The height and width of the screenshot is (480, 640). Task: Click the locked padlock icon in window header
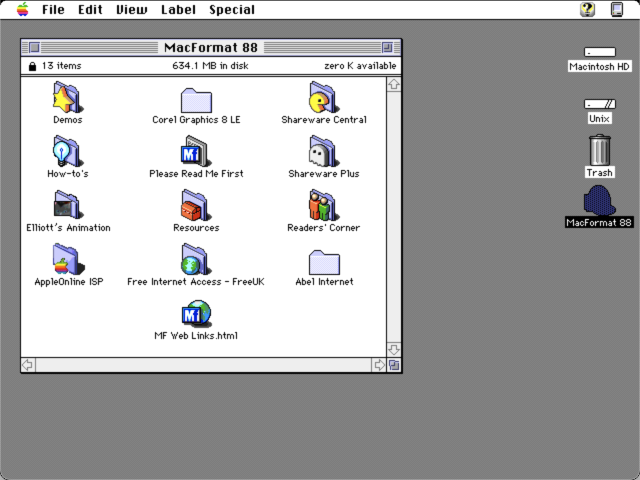32,66
